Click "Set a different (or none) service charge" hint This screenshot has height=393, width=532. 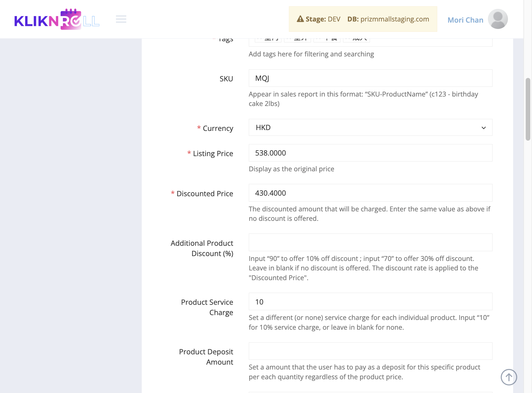tap(369, 323)
